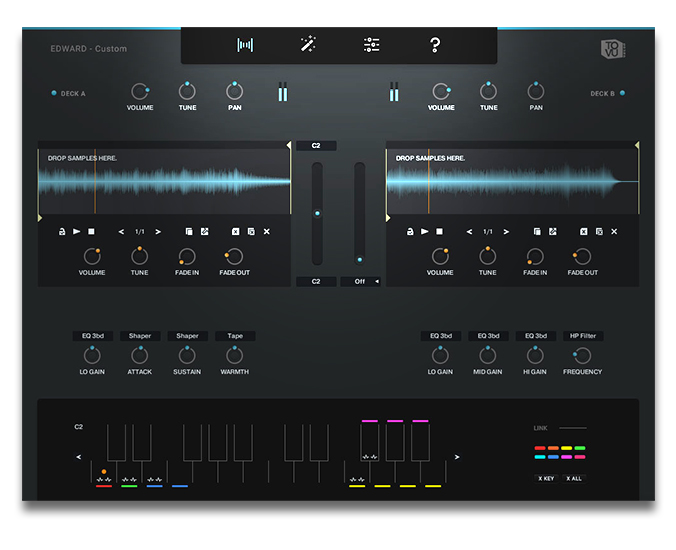Open the HP Filter effect dropdown

coord(582,336)
